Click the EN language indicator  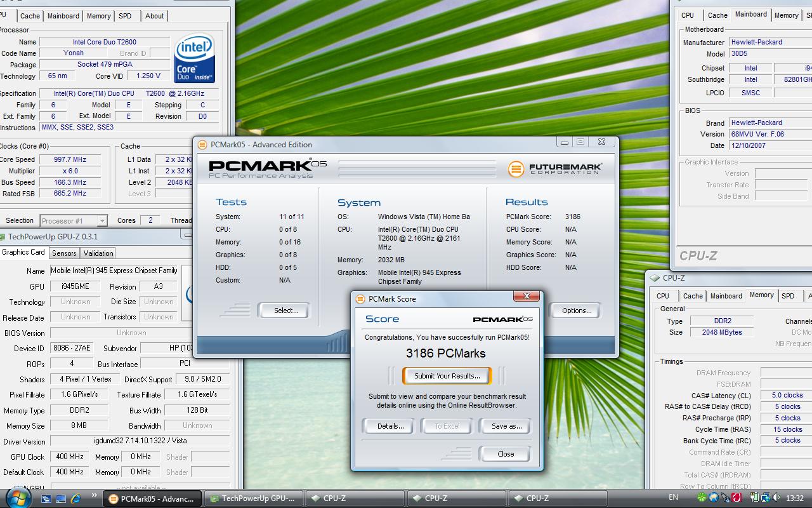coord(674,497)
